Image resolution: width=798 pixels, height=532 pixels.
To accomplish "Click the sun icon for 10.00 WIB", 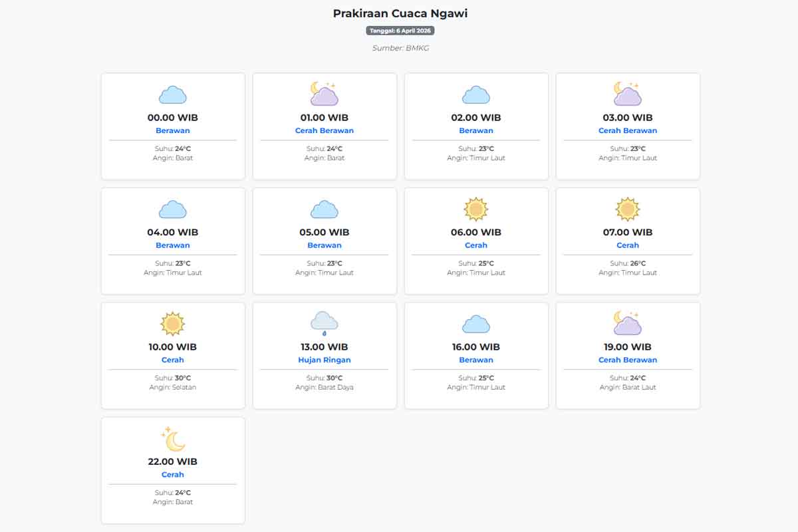I will (x=173, y=324).
